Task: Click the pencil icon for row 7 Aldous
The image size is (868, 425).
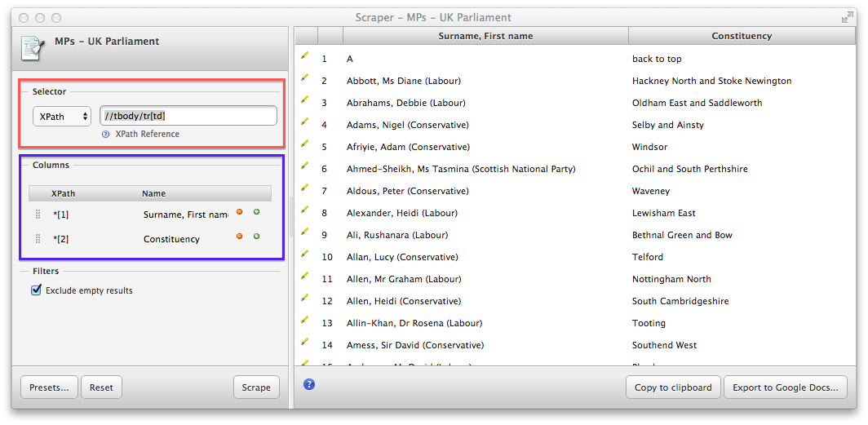Action: click(304, 188)
